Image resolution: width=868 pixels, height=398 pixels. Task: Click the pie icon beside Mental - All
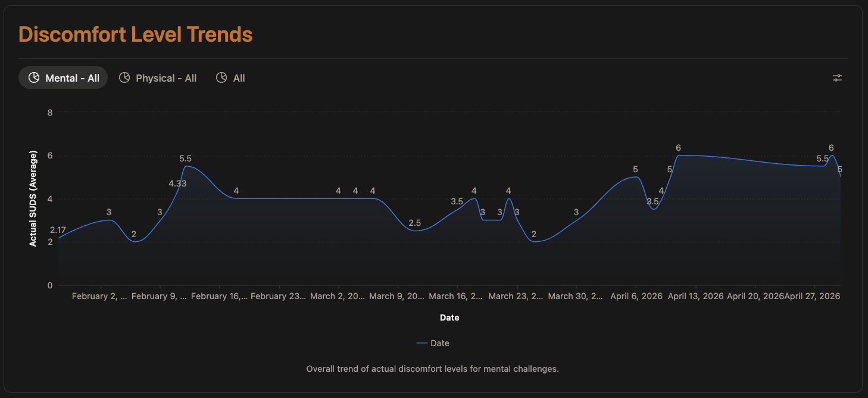34,77
